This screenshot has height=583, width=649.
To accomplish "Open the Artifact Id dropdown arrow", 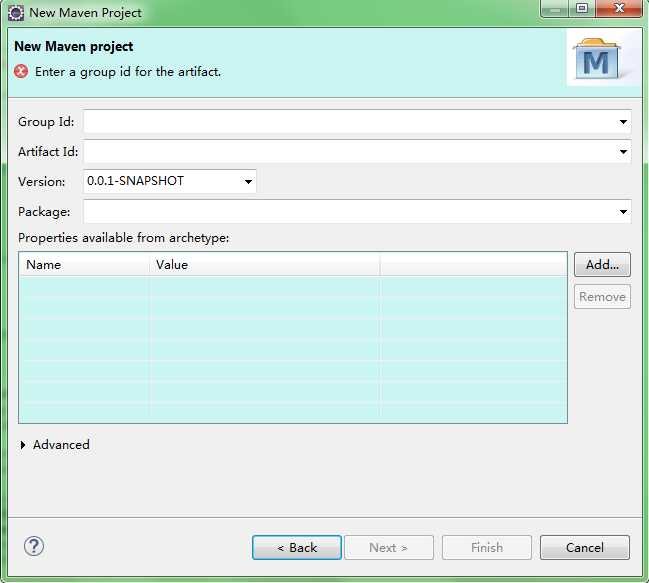I will (623, 152).
